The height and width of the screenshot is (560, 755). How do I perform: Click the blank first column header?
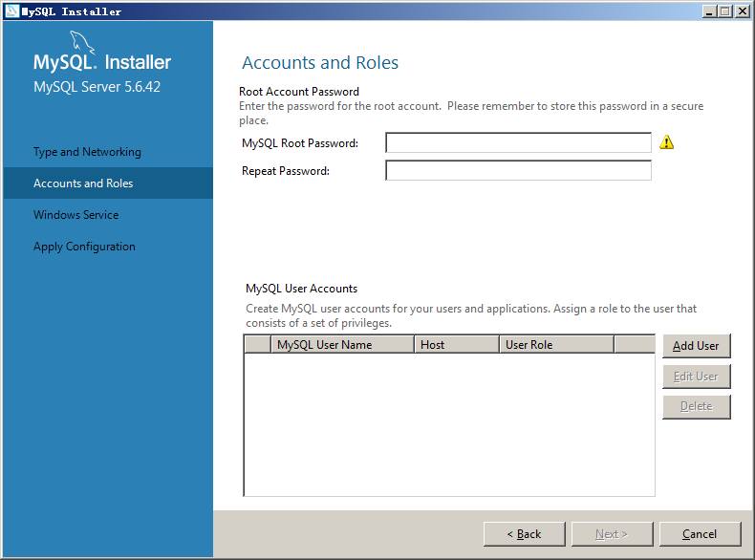(x=258, y=345)
